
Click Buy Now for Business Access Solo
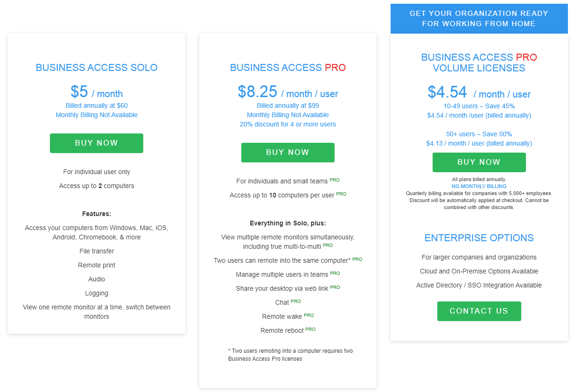tap(97, 143)
